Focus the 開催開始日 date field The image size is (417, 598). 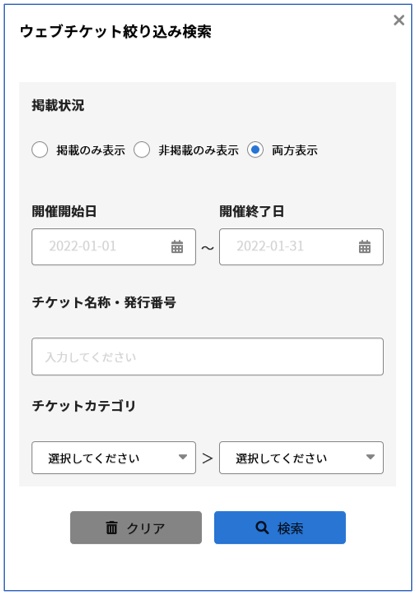pos(113,247)
